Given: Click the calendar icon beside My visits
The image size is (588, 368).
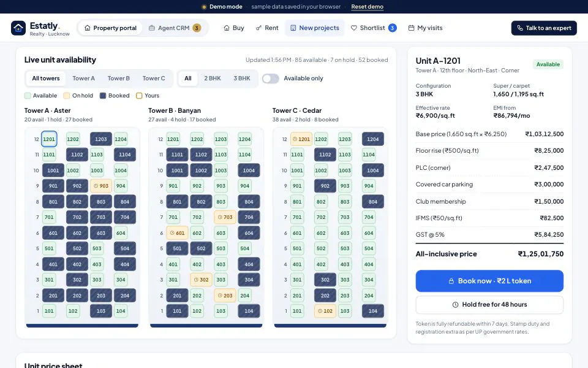Looking at the screenshot, I should [x=412, y=28].
